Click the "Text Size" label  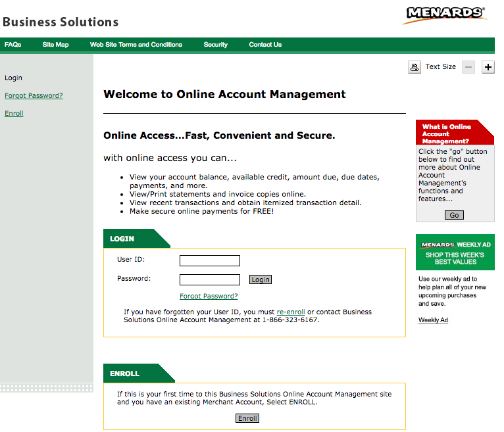tap(440, 67)
